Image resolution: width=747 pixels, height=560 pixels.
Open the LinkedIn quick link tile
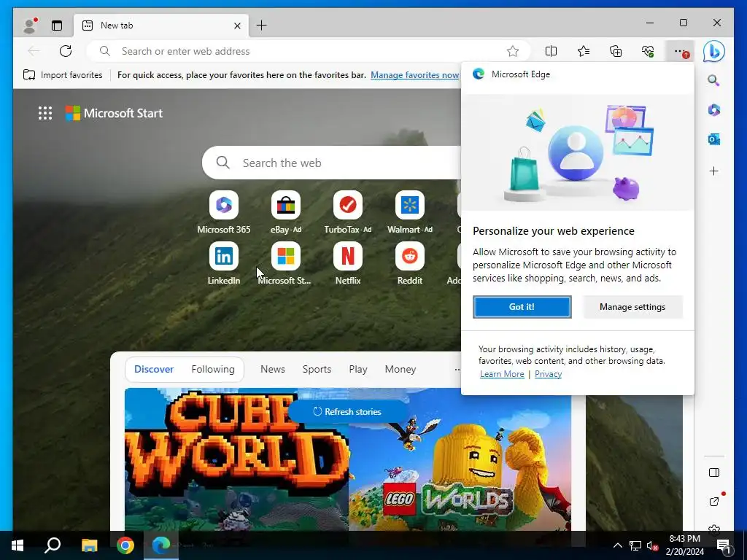coord(223,263)
